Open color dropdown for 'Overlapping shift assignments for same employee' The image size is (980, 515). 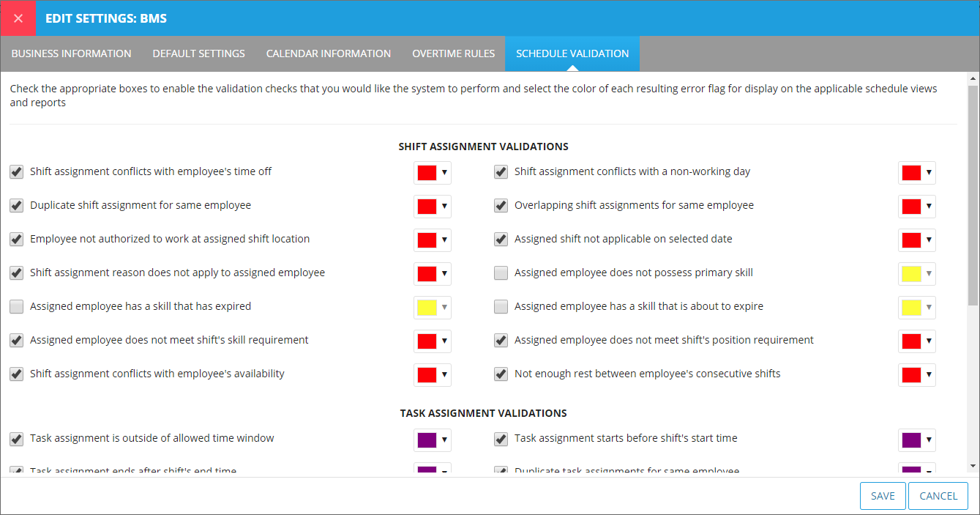(x=928, y=207)
